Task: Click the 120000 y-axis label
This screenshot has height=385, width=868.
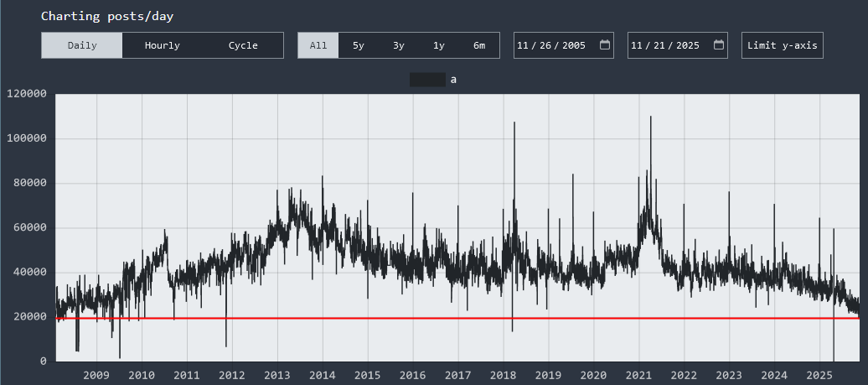Action: (x=27, y=94)
